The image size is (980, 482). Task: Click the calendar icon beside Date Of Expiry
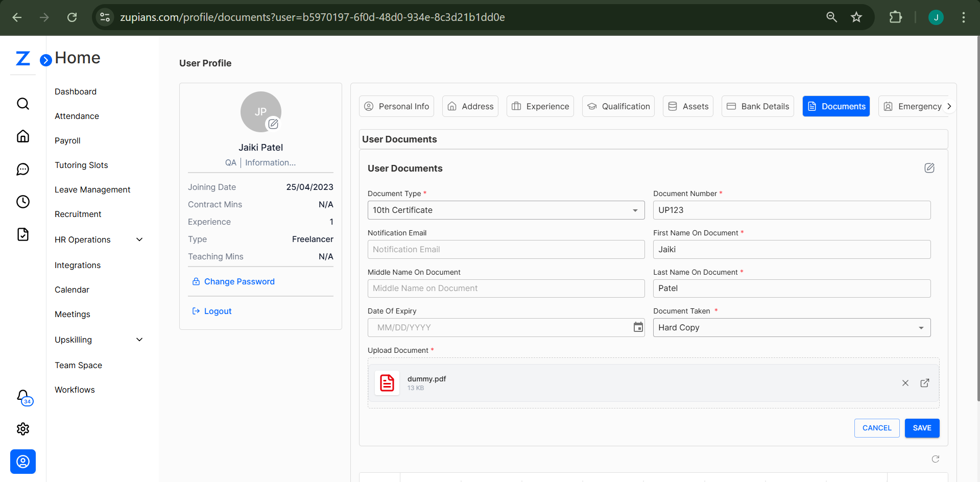638,327
